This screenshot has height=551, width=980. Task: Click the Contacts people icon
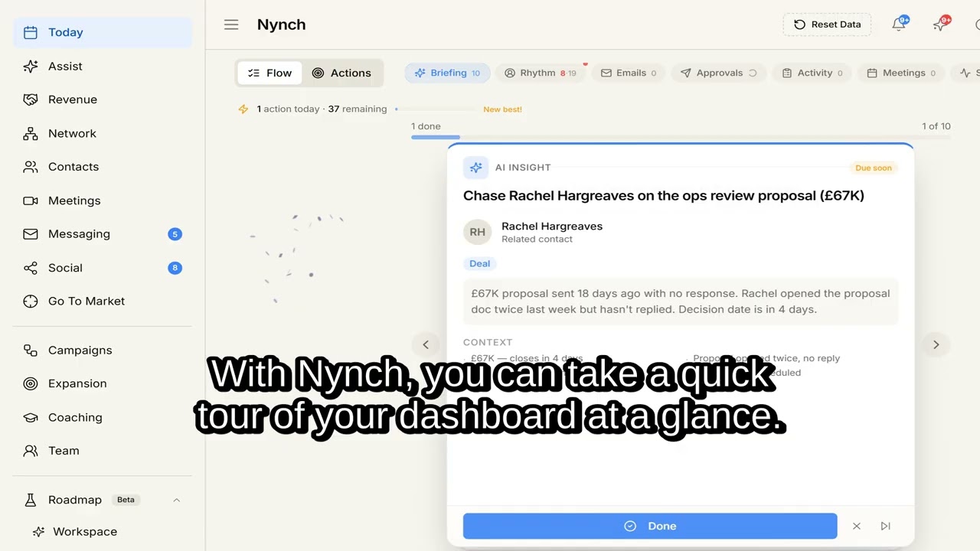[x=31, y=167]
